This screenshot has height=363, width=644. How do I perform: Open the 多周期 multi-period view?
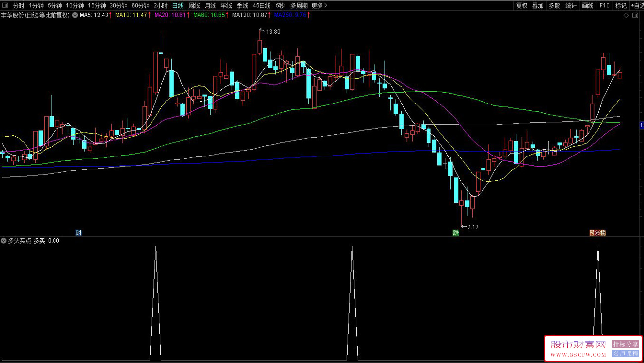click(x=299, y=6)
